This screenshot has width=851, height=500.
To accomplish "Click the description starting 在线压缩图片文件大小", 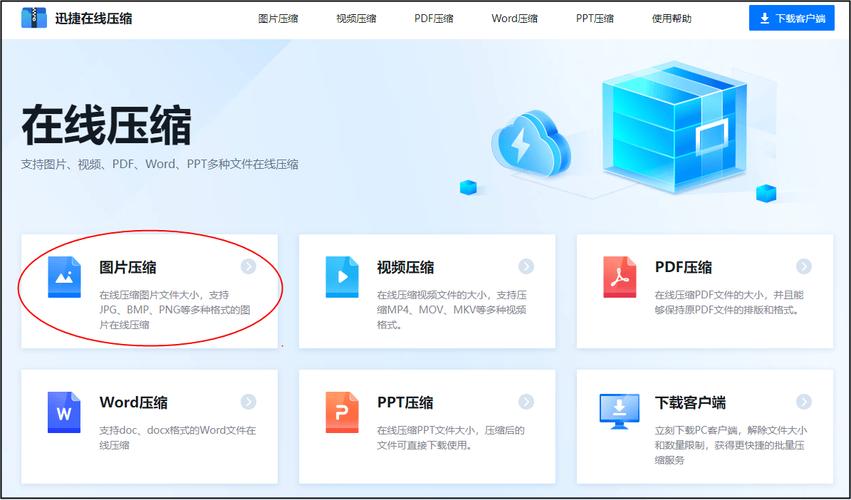I will point(175,310).
